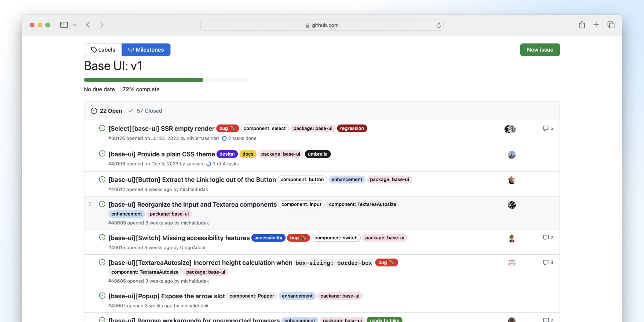Click the browser address bar input field
Image resolution: width=644 pixels, height=322 pixels.
[x=322, y=25]
